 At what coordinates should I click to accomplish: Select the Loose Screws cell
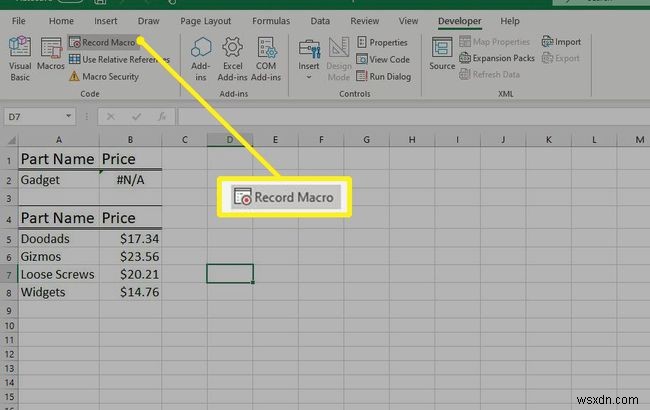59,274
